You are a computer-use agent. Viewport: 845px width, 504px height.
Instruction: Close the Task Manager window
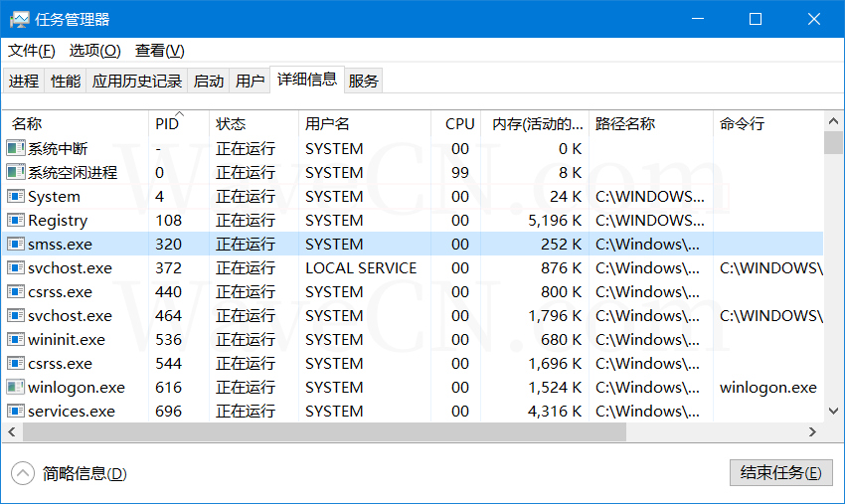pos(814,19)
